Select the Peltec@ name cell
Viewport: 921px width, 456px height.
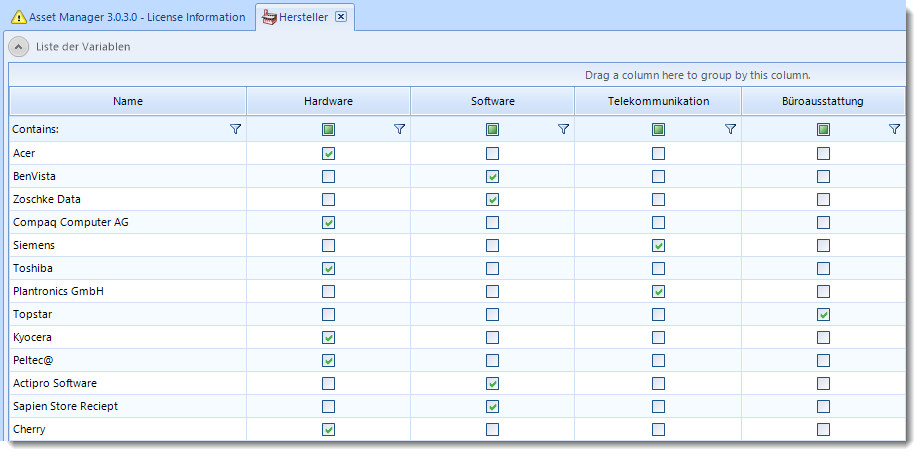point(127,360)
